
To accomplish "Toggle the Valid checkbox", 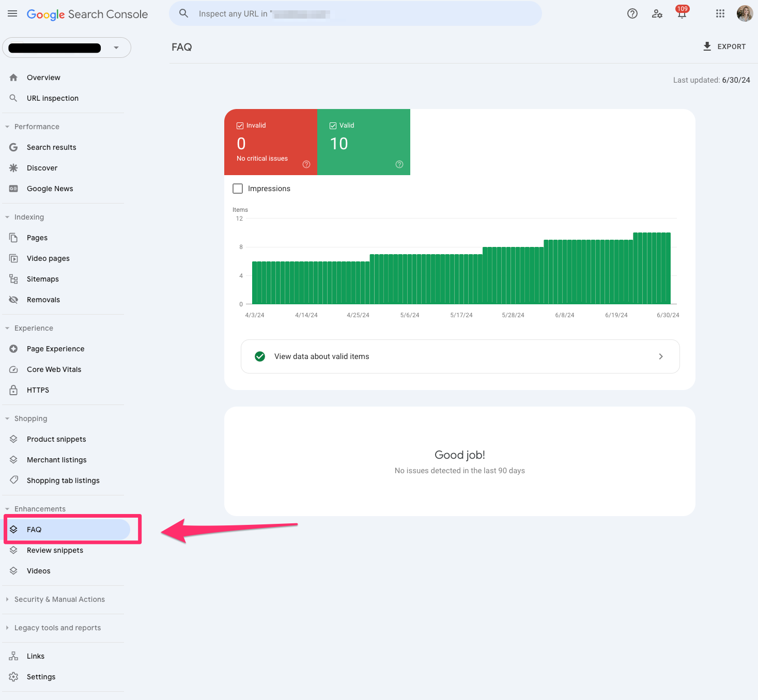I will pos(333,126).
